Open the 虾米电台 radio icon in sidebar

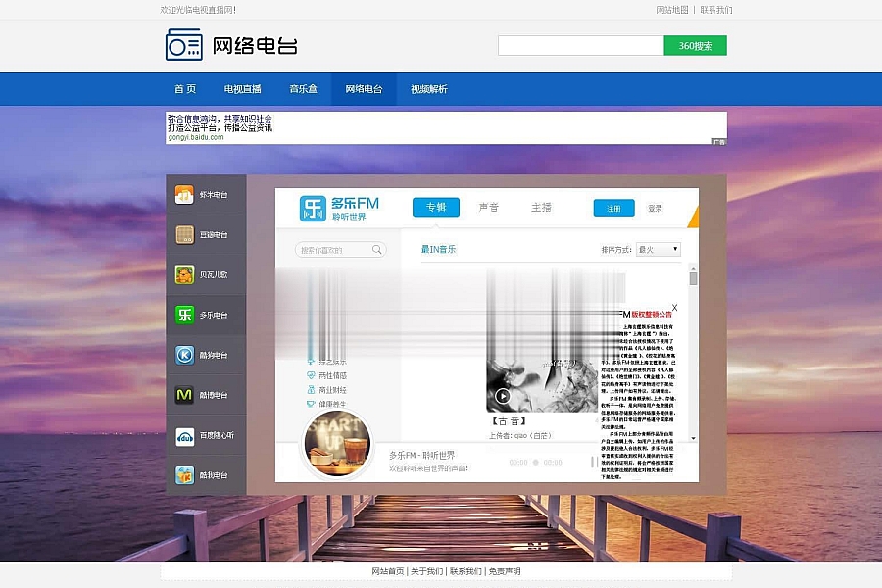184,195
